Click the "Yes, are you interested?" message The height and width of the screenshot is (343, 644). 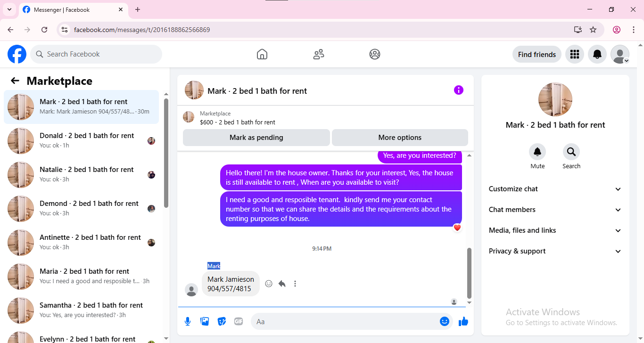pyautogui.click(x=420, y=156)
